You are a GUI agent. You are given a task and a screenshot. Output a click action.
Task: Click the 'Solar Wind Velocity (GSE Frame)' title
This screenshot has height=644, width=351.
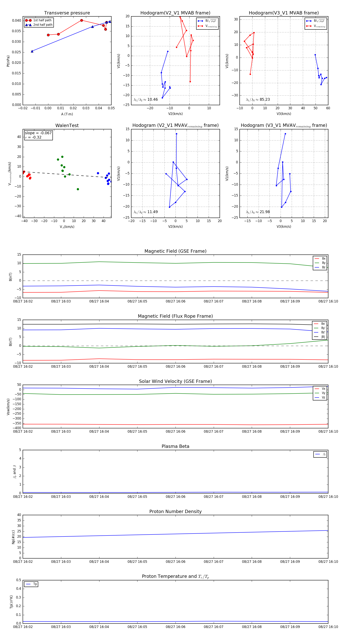175,382
